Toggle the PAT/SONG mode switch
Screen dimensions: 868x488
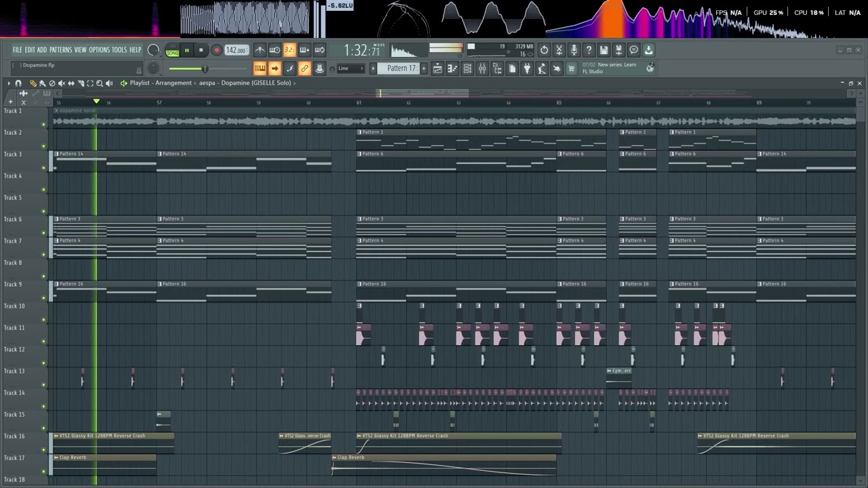(x=173, y=50)
